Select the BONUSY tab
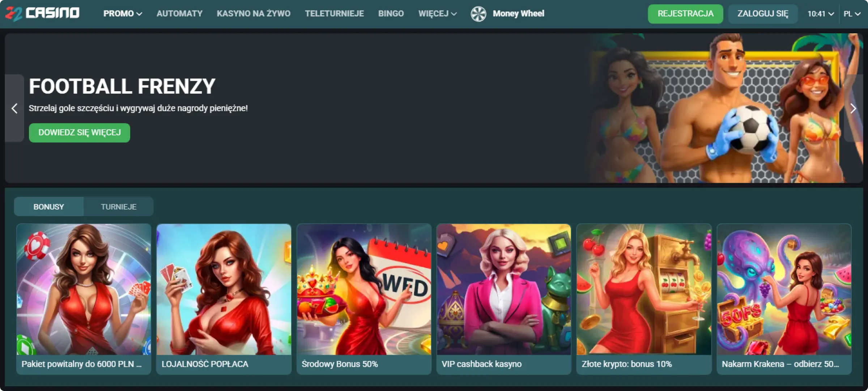This screenshot has width=868, height=391. [49, 207]
